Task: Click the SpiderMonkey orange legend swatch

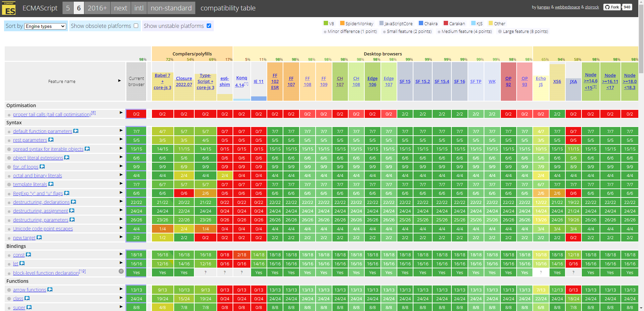Action: point(342,23)
